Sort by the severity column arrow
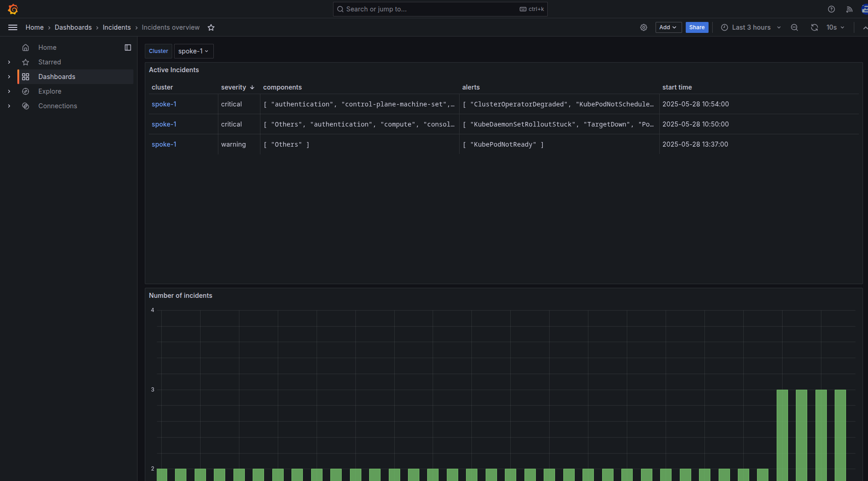The image size is (868, 481). [x=252, y=87]
